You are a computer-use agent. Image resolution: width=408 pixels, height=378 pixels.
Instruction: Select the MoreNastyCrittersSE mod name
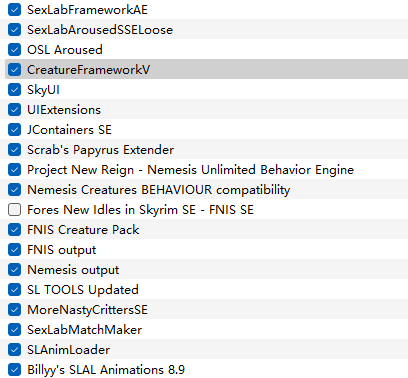tap(87, 310)
